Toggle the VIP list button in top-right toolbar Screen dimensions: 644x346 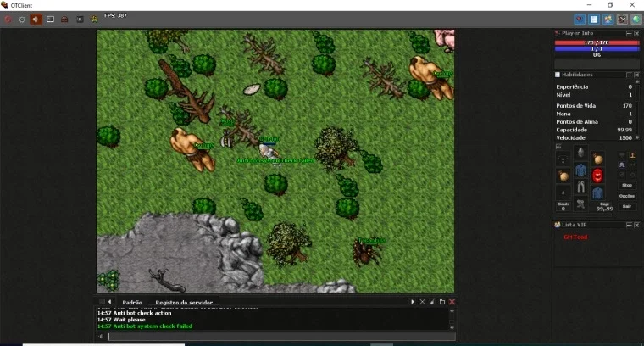[x=608, y=19]
